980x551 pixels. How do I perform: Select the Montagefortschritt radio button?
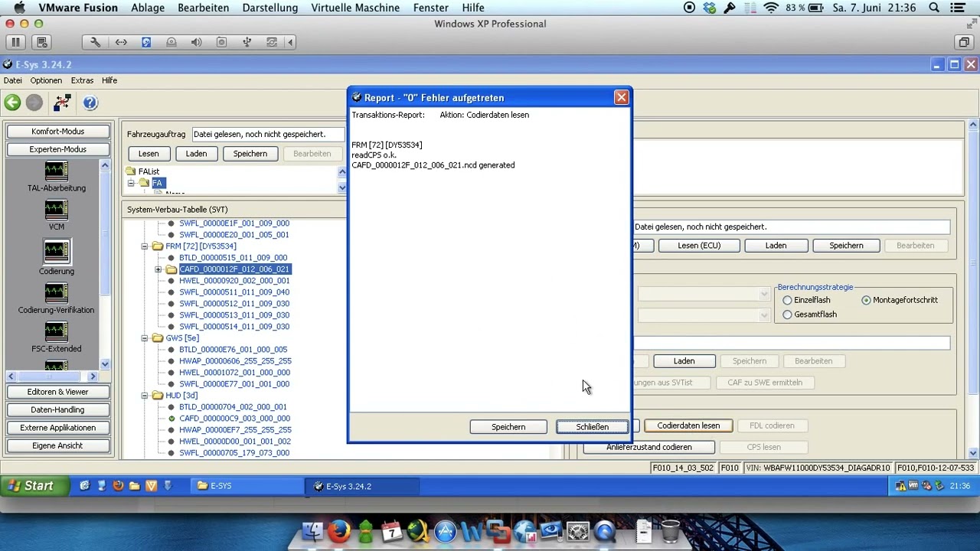click(x=866, y=301)
